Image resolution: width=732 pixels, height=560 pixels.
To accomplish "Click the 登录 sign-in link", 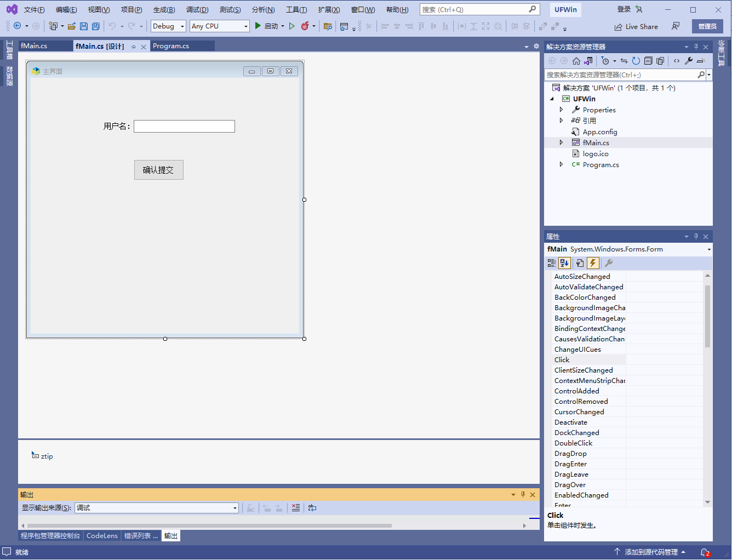I will [624, 9].
